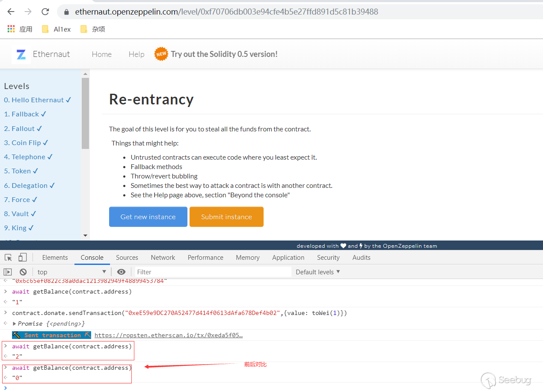Viewport: 543px width, 392px height.
Task: Open the ropsten.etherscan.io transaction link
Action: point(169,335)
